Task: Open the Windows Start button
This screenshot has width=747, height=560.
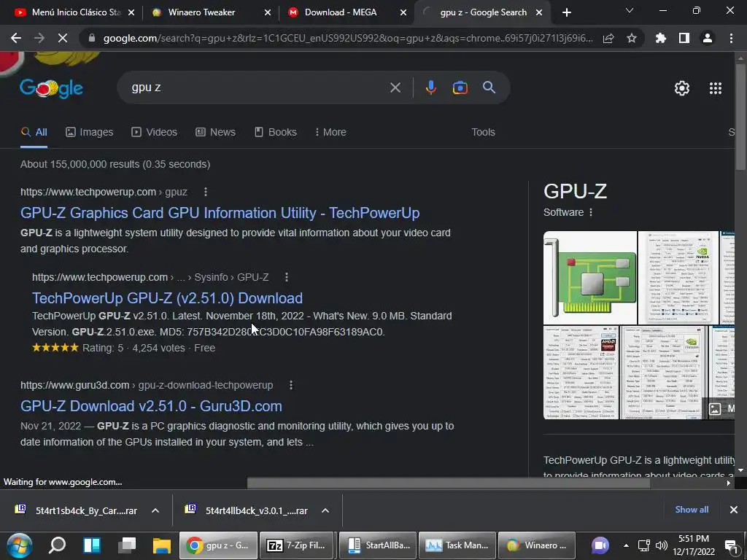Action: 19,545
